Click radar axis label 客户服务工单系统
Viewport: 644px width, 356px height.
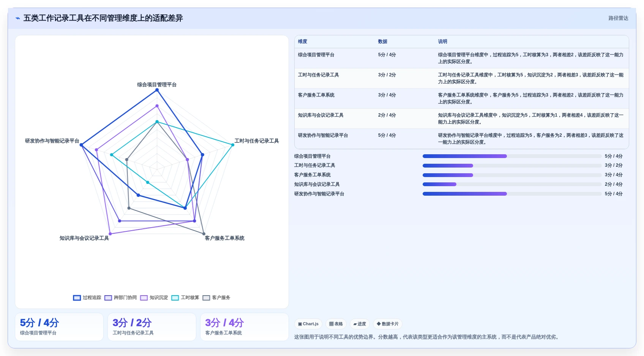tap(225, 238)
